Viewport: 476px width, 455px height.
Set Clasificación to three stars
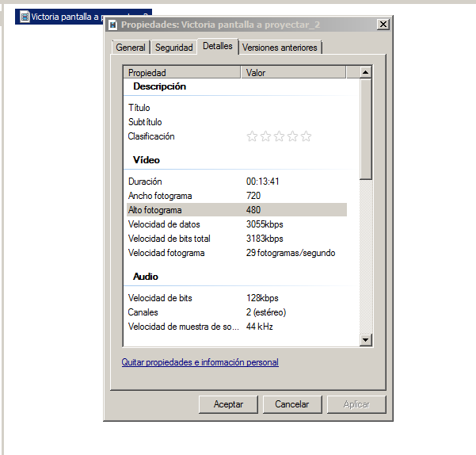click(x=280, y=136)
